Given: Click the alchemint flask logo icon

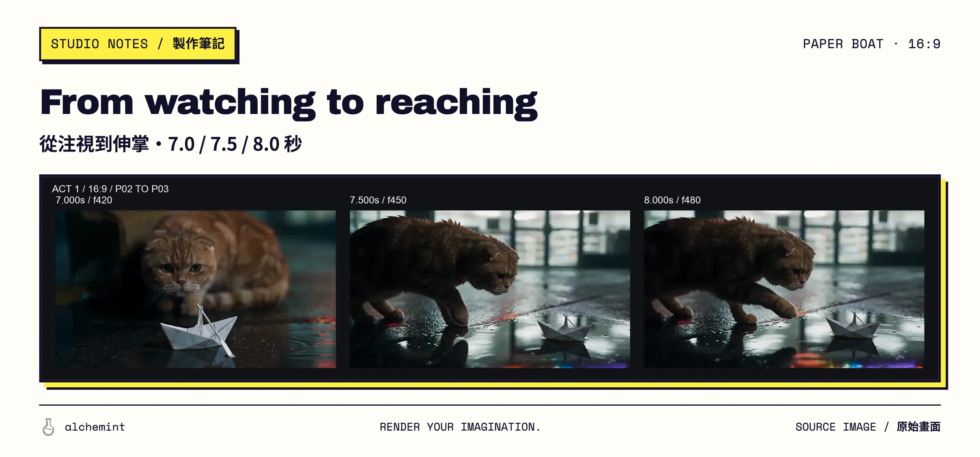Looking at the screenshot, I should 49,427.
